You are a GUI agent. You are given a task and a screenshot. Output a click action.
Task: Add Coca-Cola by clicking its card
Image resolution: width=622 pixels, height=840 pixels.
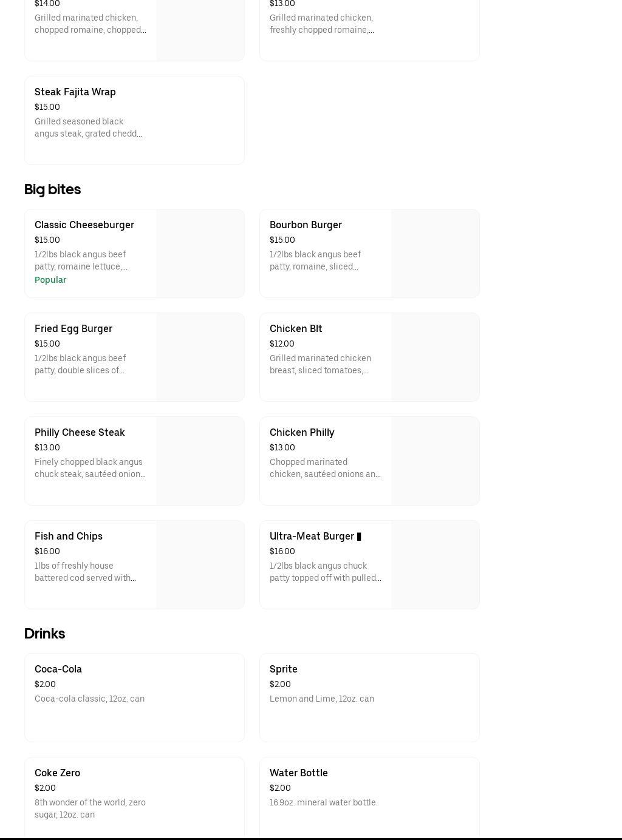[134, 697]
